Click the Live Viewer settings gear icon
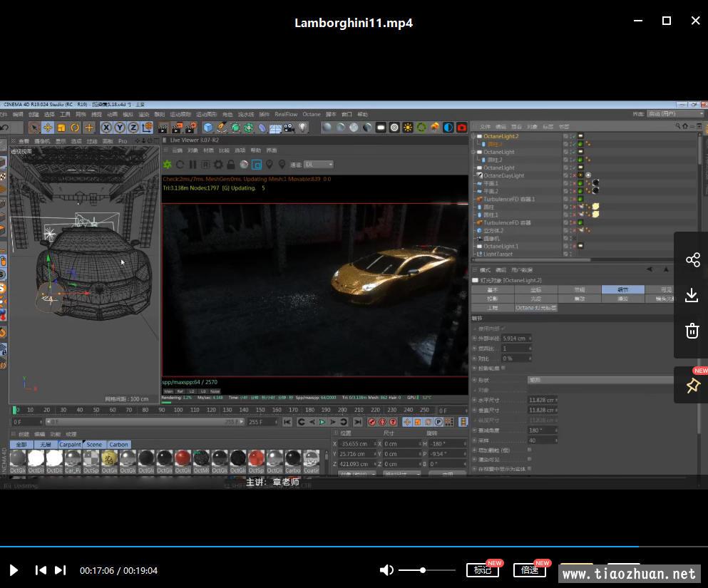708x588 pixels. pos(219,165)
